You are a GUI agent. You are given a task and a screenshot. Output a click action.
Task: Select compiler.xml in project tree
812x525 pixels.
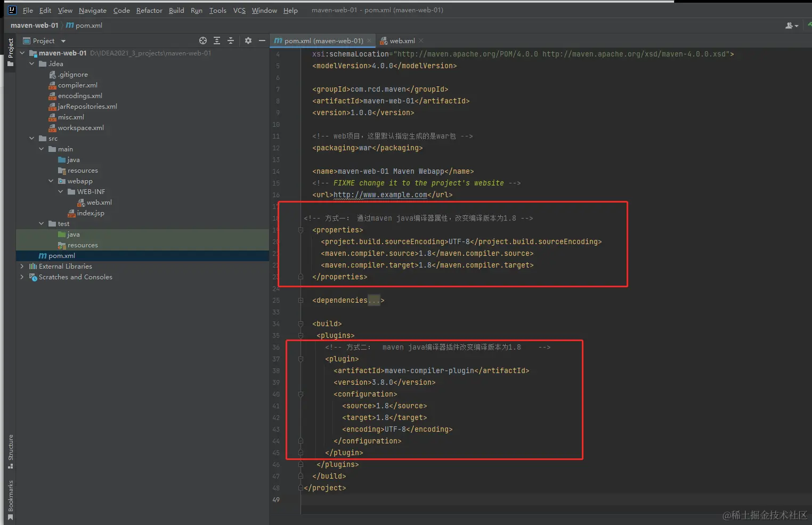(73, 85)
